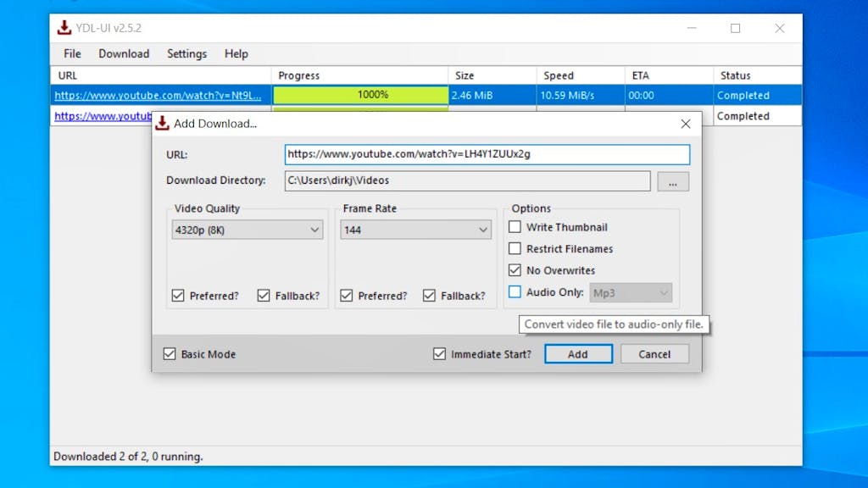This screenshot has width=868, height=488.
Task: Open the Frame Rate 144 dropdown
Action: point(415,230)
